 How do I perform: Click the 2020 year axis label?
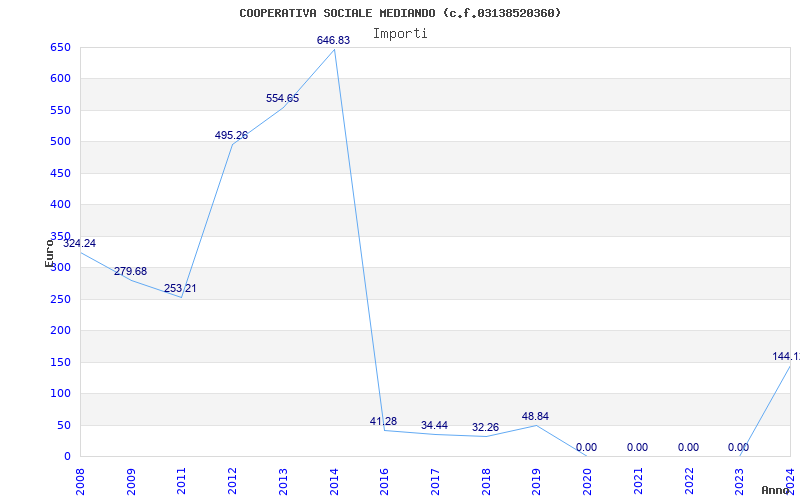click(587, 480)
